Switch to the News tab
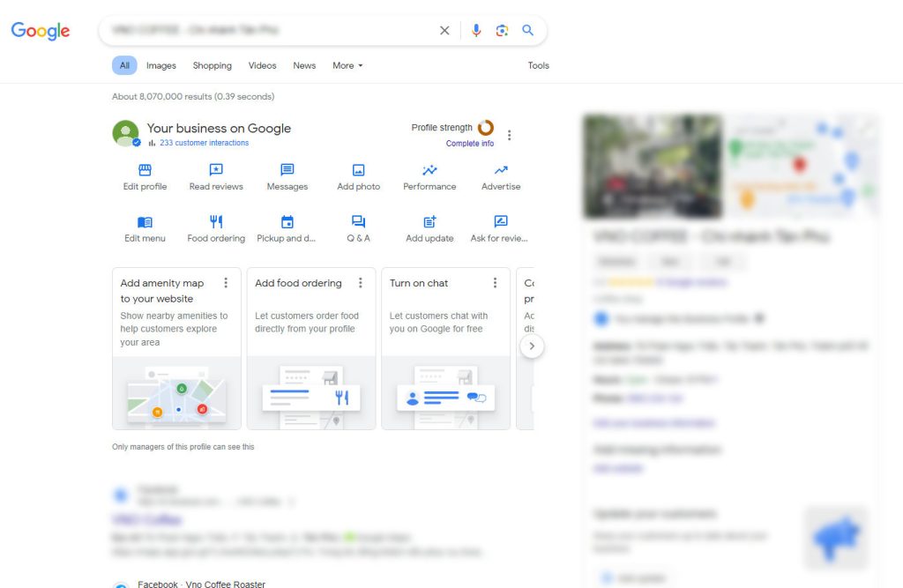This screenshot has height=588, width=903. click(304, 65)
